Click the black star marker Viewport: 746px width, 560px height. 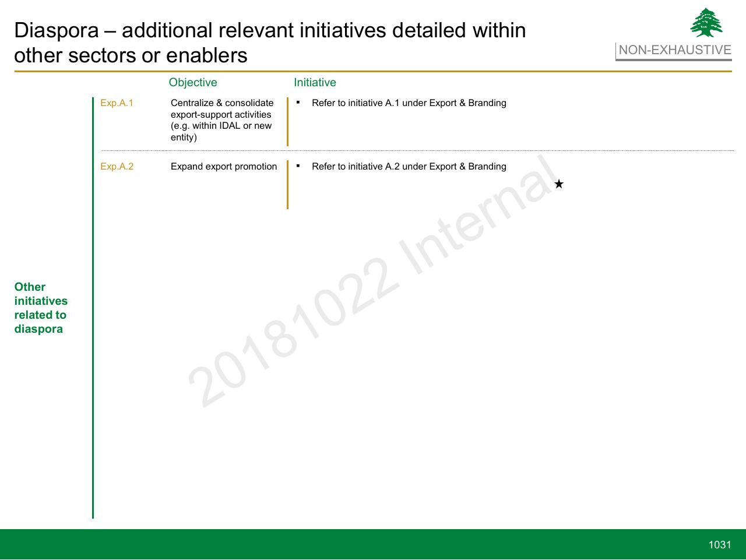click(559, 184)
